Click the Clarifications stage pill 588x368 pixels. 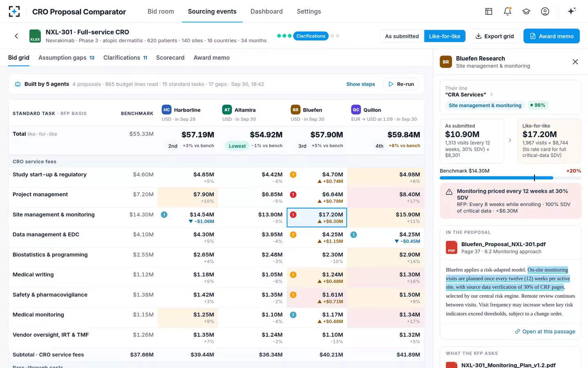click(x=311, y=36)
